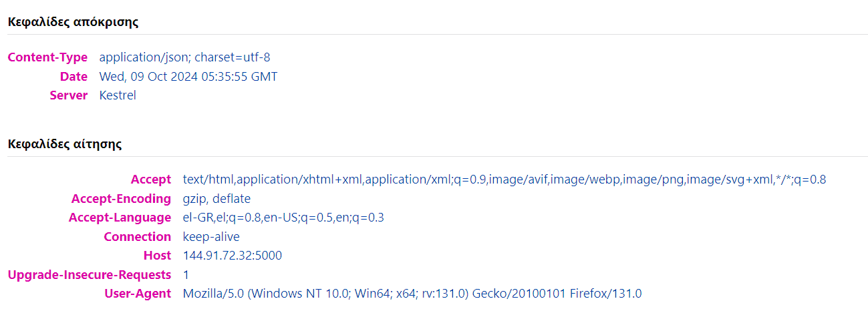This screenshot has width=868, height=315.
Task: Click the Connection header name
Action: click(137, 237)
